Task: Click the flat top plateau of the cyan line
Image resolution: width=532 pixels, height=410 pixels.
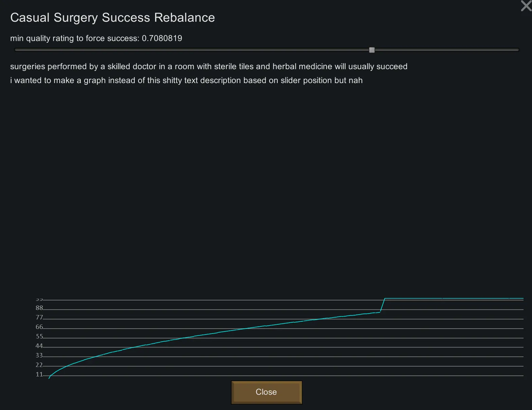Action: click(x=452, y=298)
